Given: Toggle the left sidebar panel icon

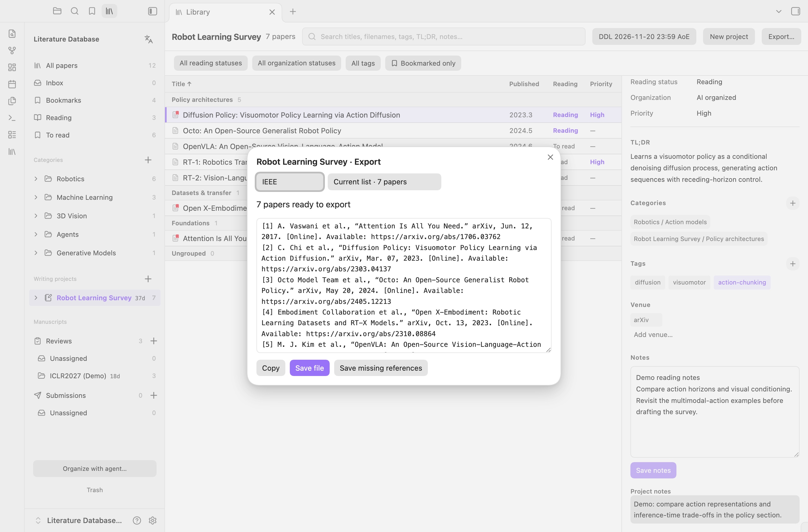Looking at the screenshot, I should coord(152,11).
